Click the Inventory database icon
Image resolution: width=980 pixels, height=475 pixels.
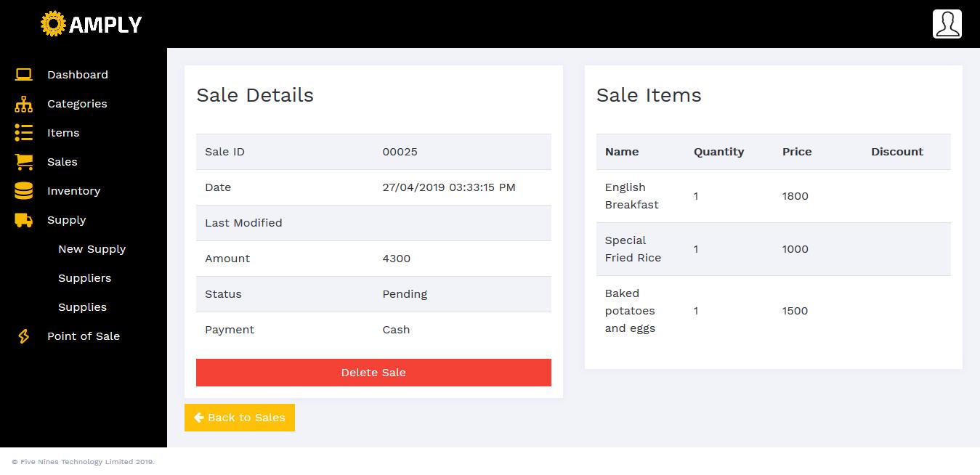(24, 191)
